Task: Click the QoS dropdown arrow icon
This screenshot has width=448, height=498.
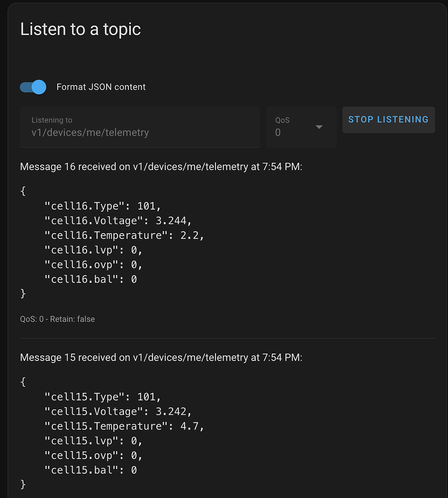Action: tap(319, 127)
